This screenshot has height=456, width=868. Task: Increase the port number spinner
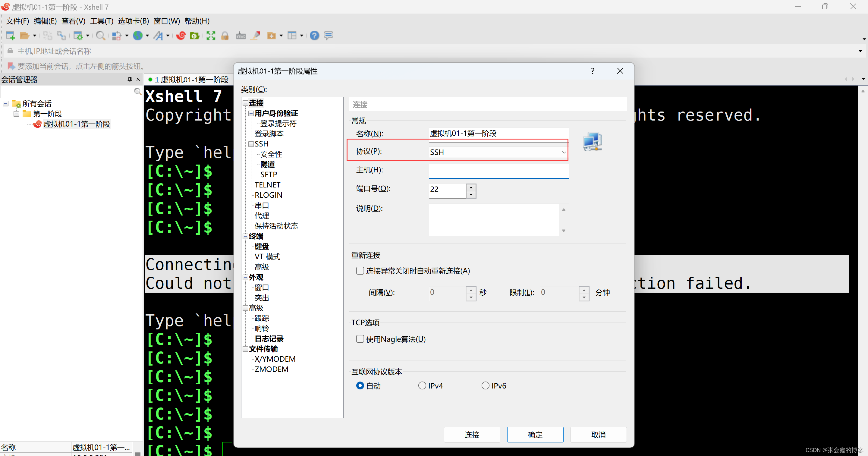(x=471, y=187)
